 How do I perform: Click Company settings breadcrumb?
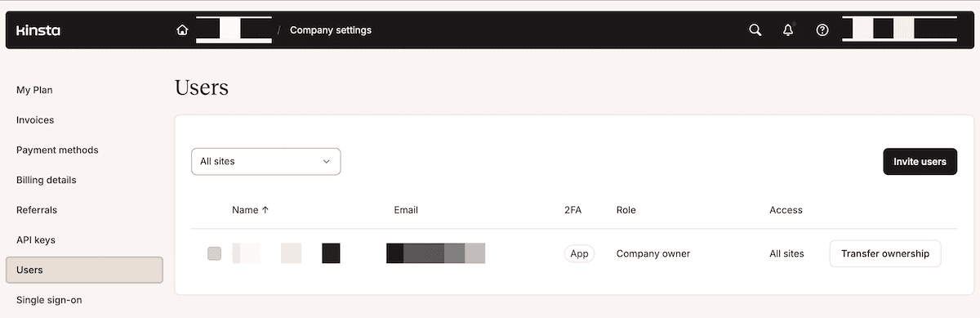click(x=331, y=30)
